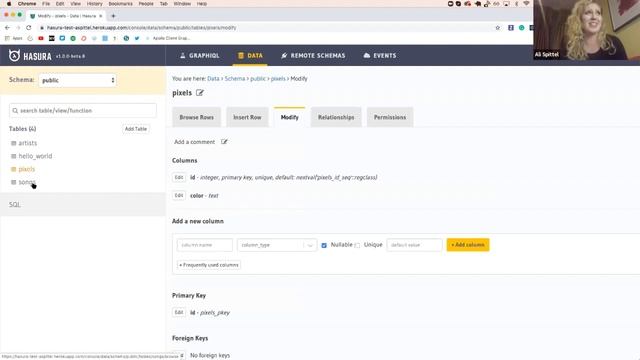Expand Frequently used columns

tap(209, 265)
